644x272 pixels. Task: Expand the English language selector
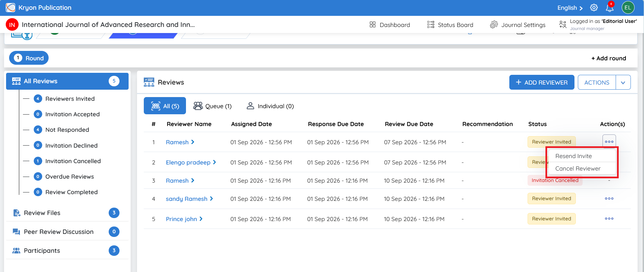(x=570, y=8)
